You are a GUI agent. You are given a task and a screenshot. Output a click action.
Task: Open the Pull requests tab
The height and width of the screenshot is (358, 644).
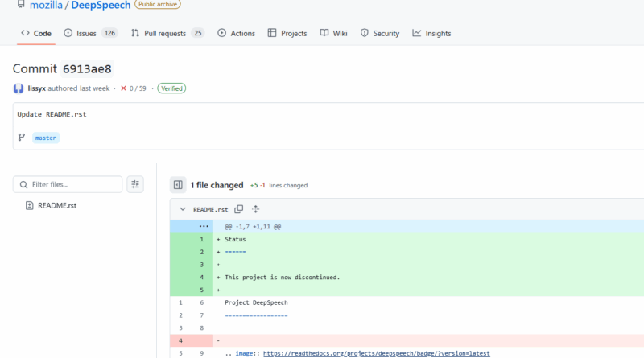coord(167,33)
